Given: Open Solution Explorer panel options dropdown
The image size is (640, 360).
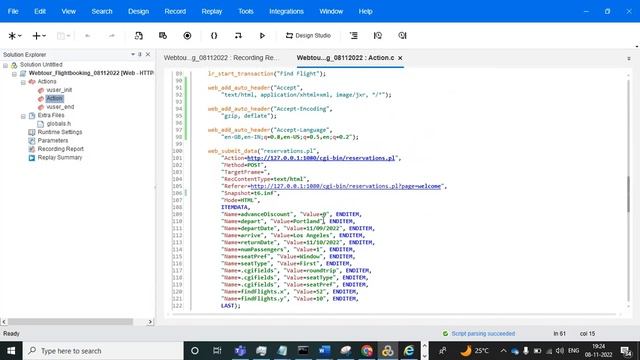Looking at the screenshot, I should pos(133,54).
